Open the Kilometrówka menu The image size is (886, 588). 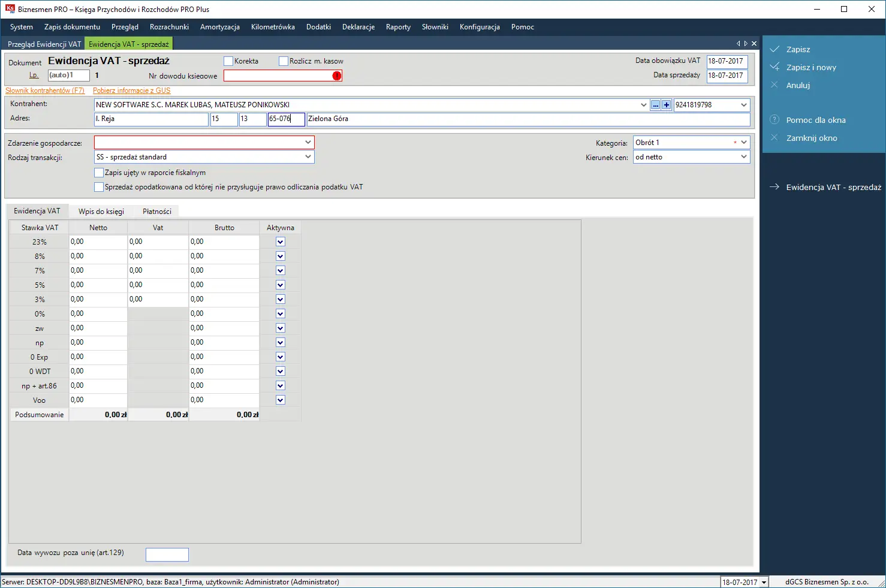[x=273, y=27]
